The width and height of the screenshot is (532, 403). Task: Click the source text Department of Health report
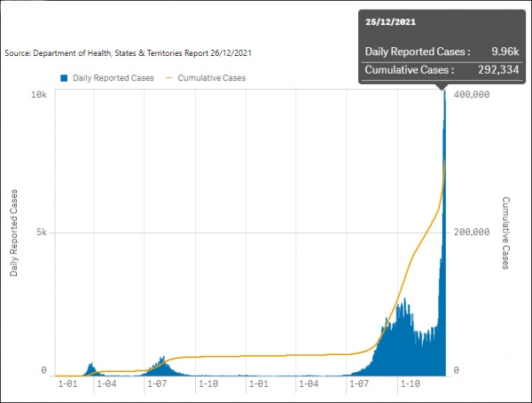129,53
